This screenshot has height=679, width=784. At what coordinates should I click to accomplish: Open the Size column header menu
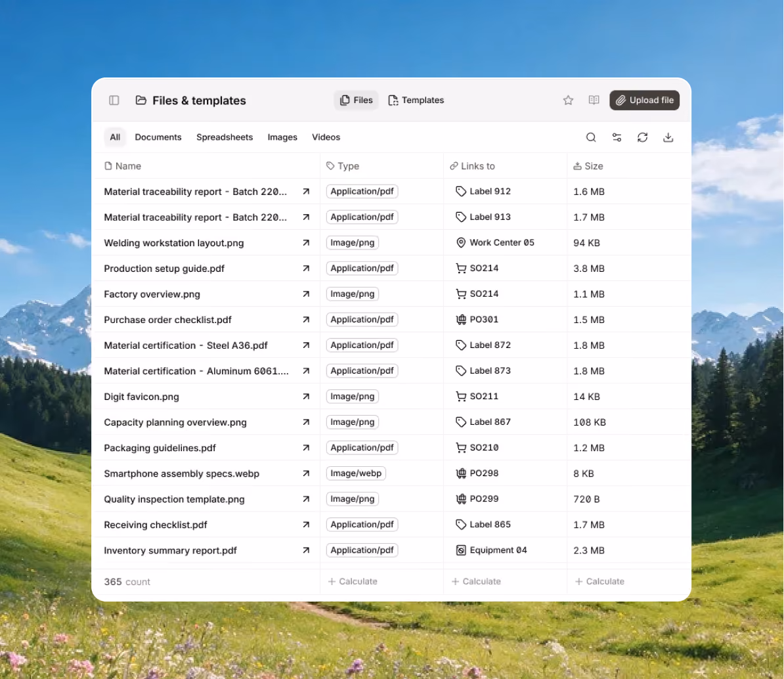(588, 166)
